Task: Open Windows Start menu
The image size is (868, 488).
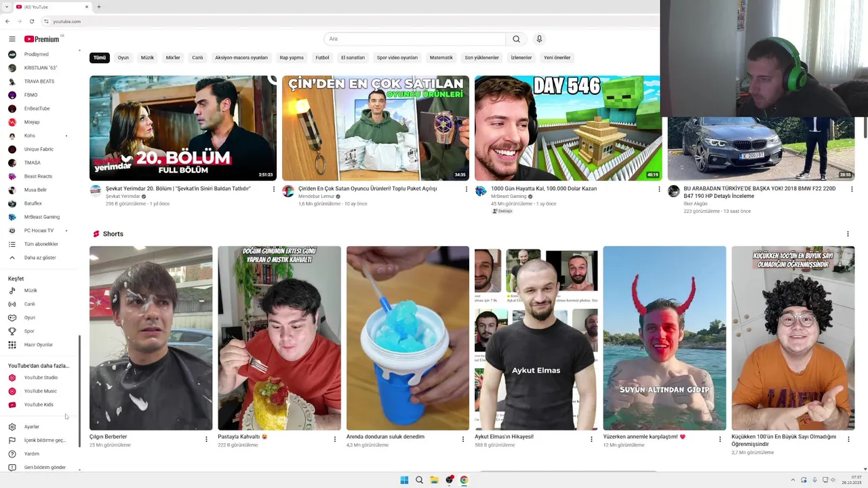Action: coord(404,480)
